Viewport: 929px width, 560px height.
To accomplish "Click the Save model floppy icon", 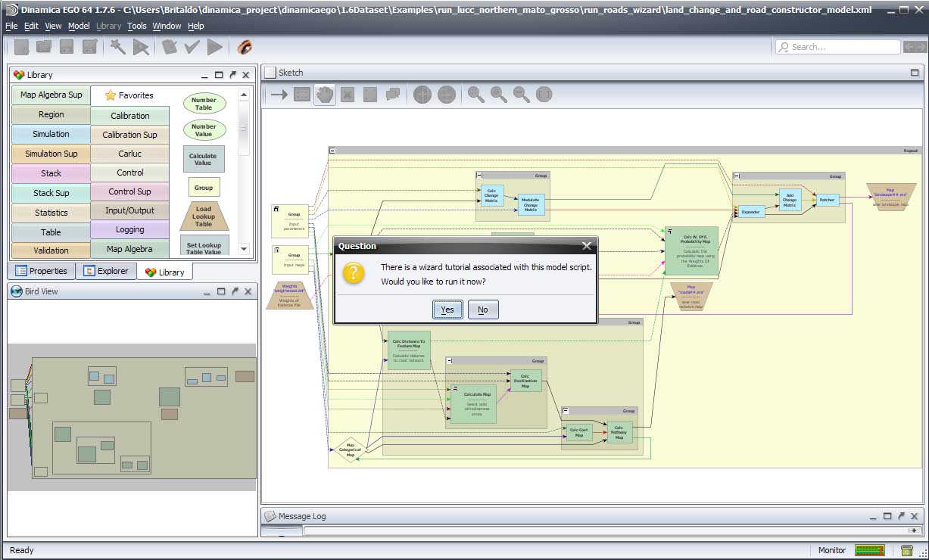I will (67, 47).
